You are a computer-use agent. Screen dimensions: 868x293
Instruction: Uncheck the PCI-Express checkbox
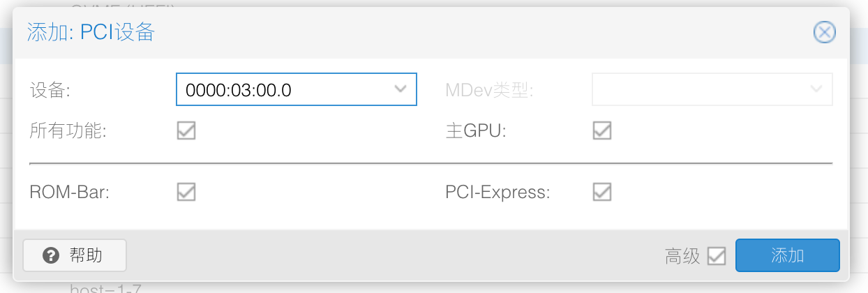[602, 192]
